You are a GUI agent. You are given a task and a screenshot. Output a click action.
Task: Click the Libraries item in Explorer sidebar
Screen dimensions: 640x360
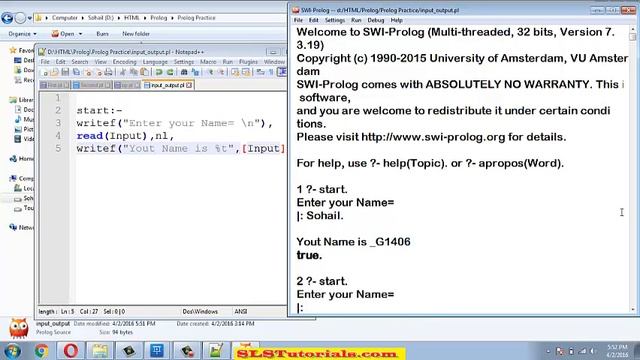[21, 100]
